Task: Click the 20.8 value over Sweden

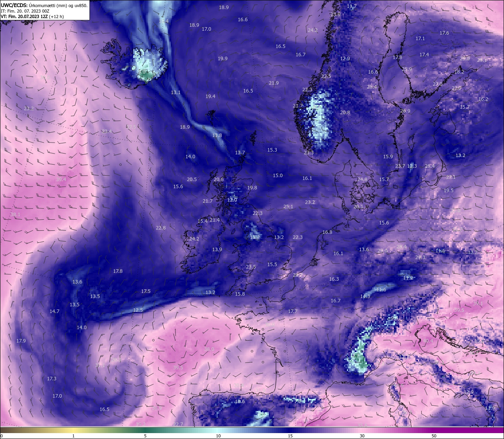Action: point(345,113)
